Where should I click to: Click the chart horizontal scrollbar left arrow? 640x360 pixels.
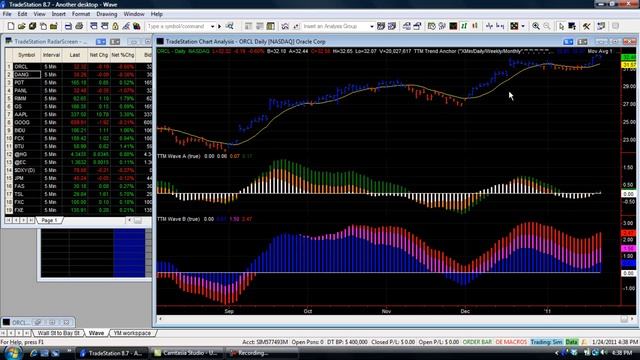160,319
